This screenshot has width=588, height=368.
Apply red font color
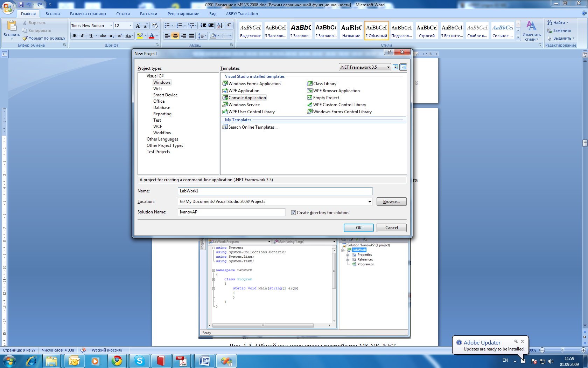[152, 36]
